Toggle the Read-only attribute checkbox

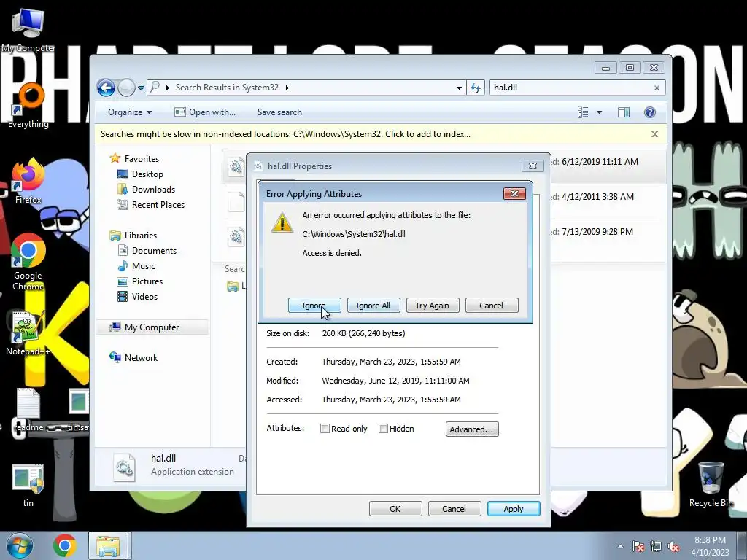coord(325,429)
